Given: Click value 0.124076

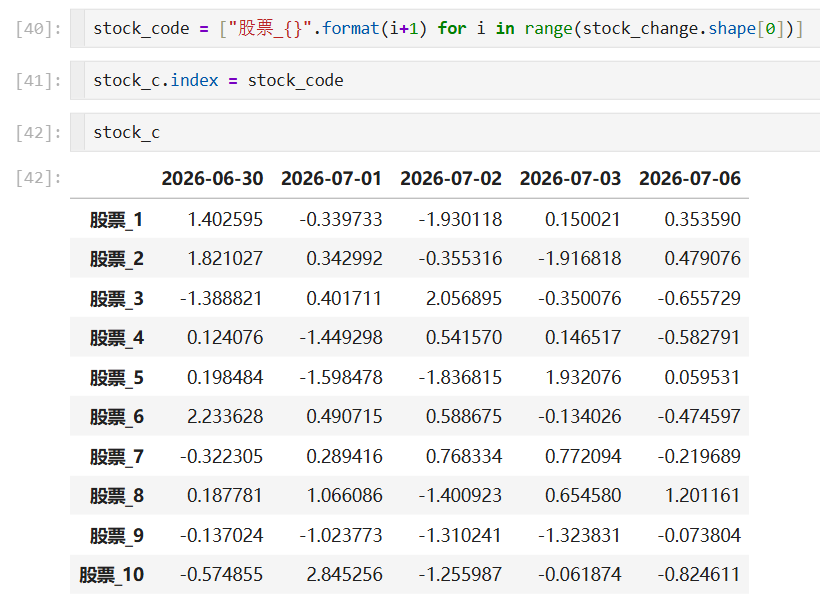Looking at the screenshot, I should [225, 338].
